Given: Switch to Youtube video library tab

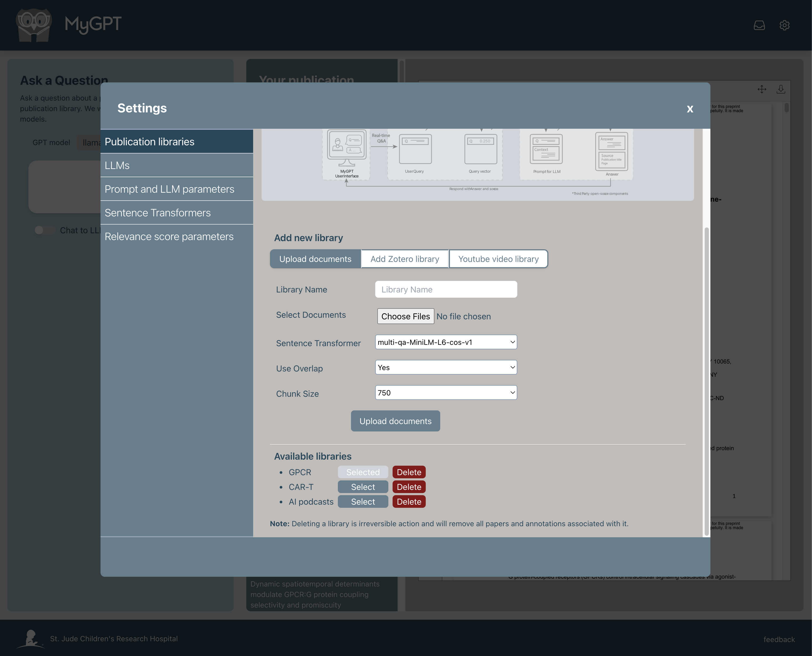Looking at the screenshot, I should tap(498, 259).
